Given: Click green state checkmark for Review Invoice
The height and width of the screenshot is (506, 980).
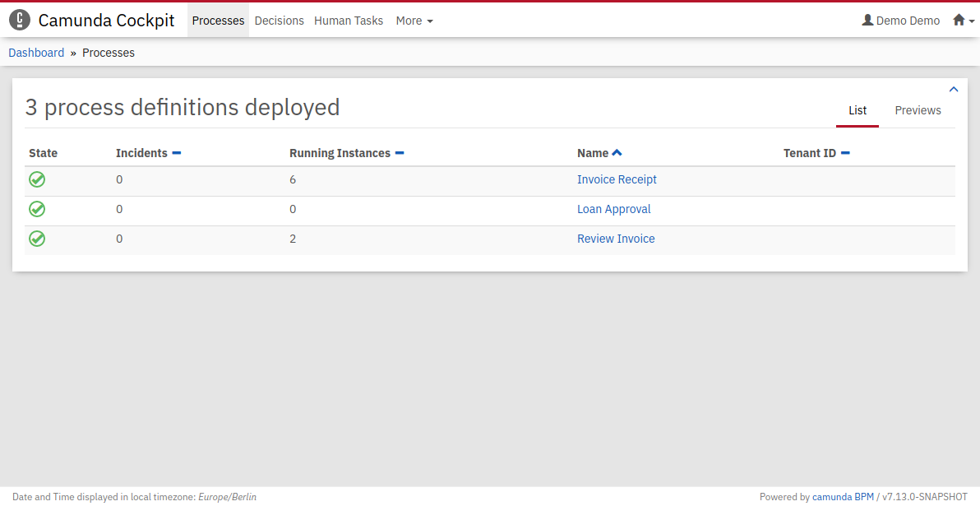Looking at the screenshot, I should click(37, 239).
